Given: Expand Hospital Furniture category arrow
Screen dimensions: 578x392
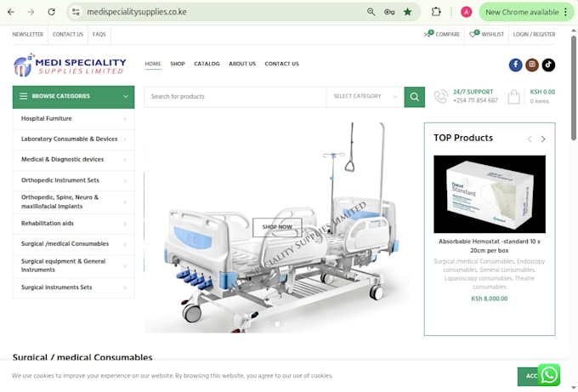Looking at the screenshot, I should coord(125,119).
